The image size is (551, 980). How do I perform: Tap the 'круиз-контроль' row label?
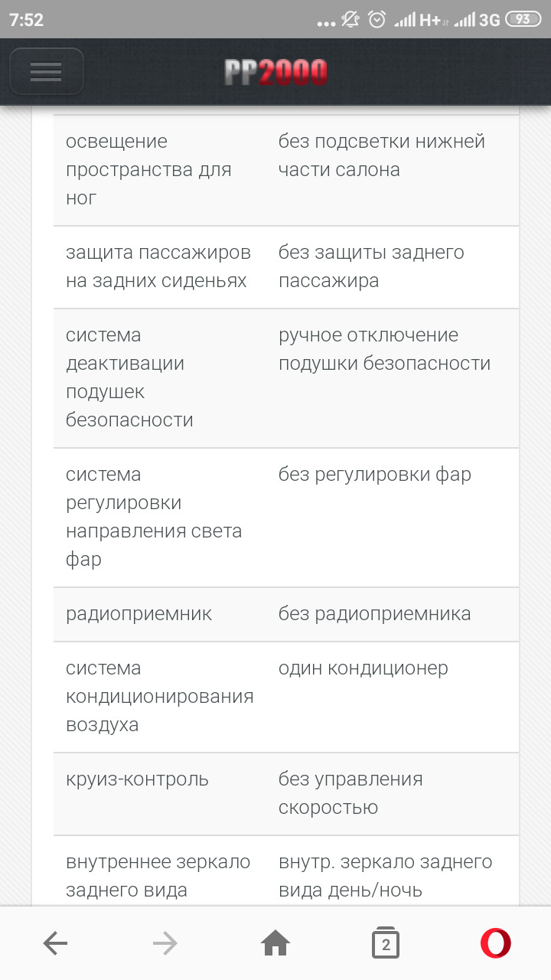tap(137, 779)
